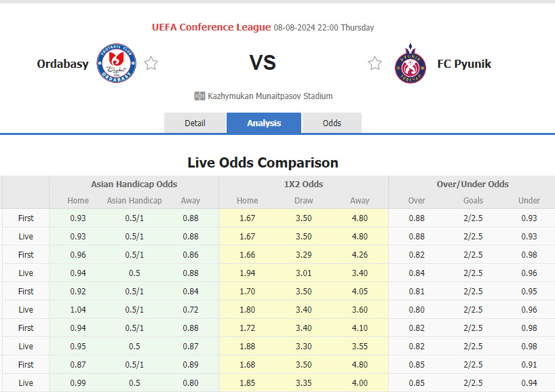Click the 1.04 Asian handicap home value
555x392 pixels.
coord(78,309)
